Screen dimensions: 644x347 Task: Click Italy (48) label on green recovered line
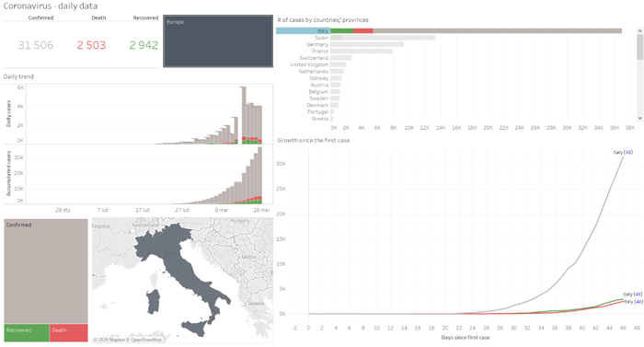(633, 295)
